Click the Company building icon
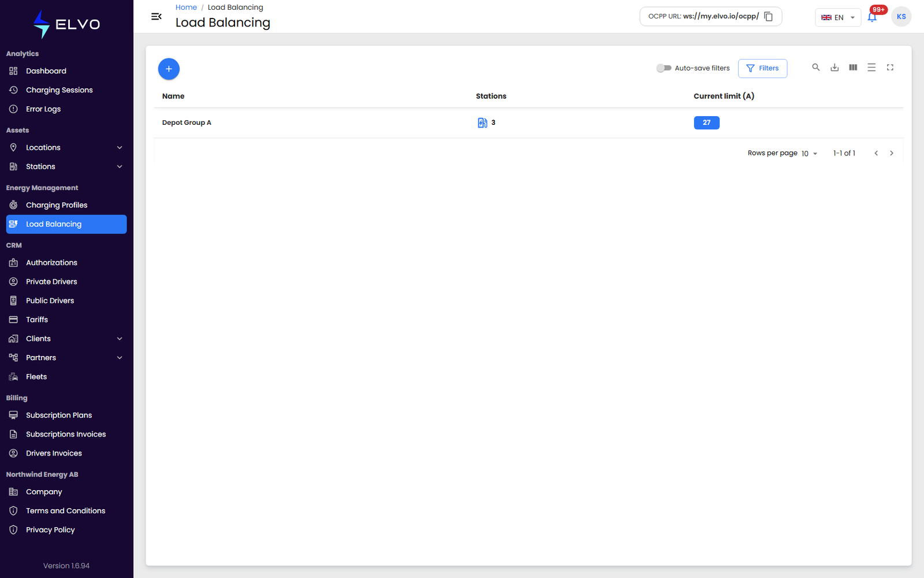 tap(13, 492)
